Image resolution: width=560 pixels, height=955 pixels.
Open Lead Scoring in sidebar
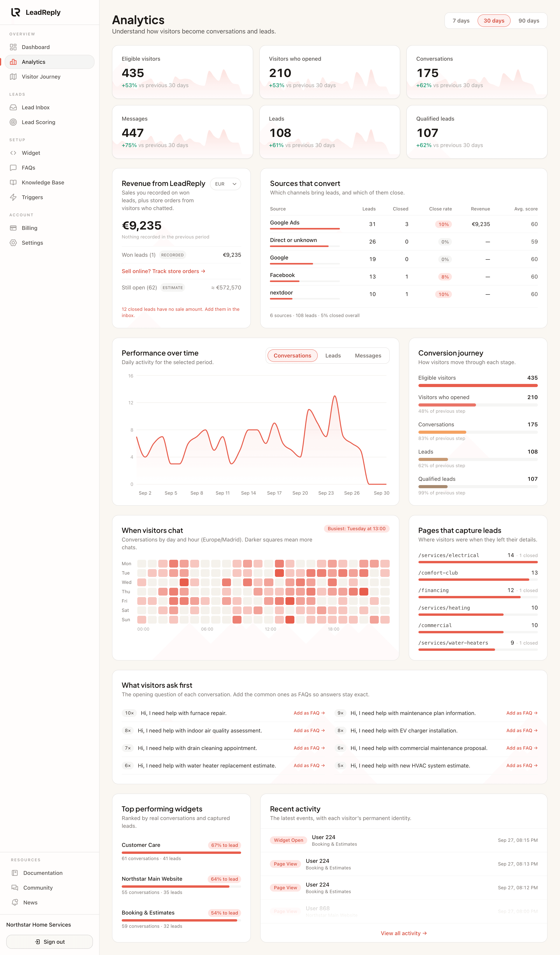(x=50, y=122)
